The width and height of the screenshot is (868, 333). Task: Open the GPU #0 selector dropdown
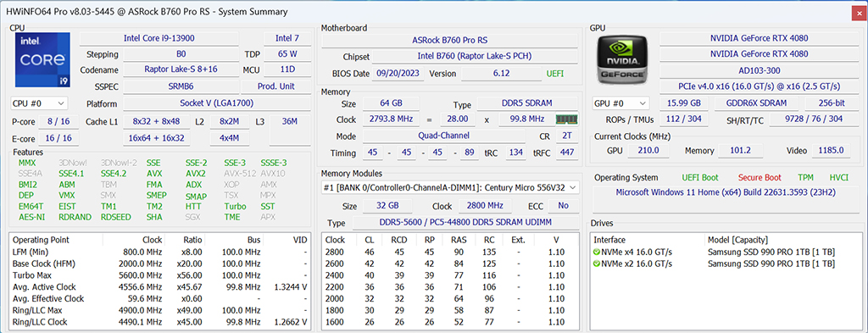coord(621,103)
